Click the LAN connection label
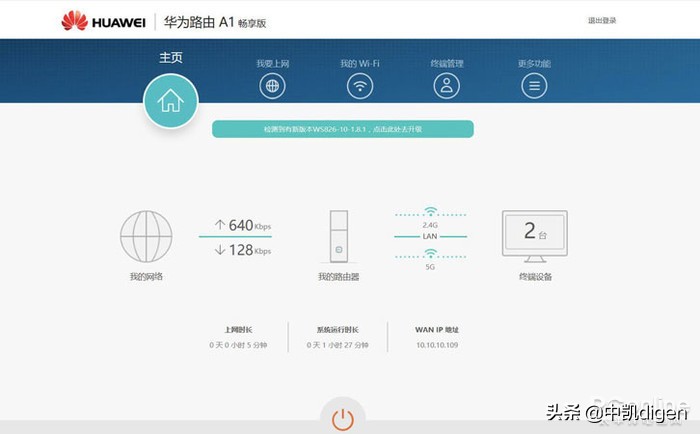Screen dimensions: 700x434 click(x=430, y=236)
